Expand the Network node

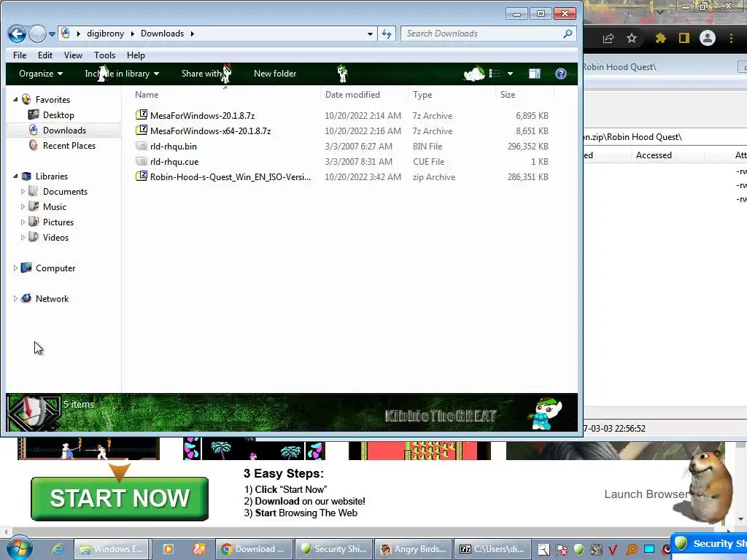click(15, 298)
